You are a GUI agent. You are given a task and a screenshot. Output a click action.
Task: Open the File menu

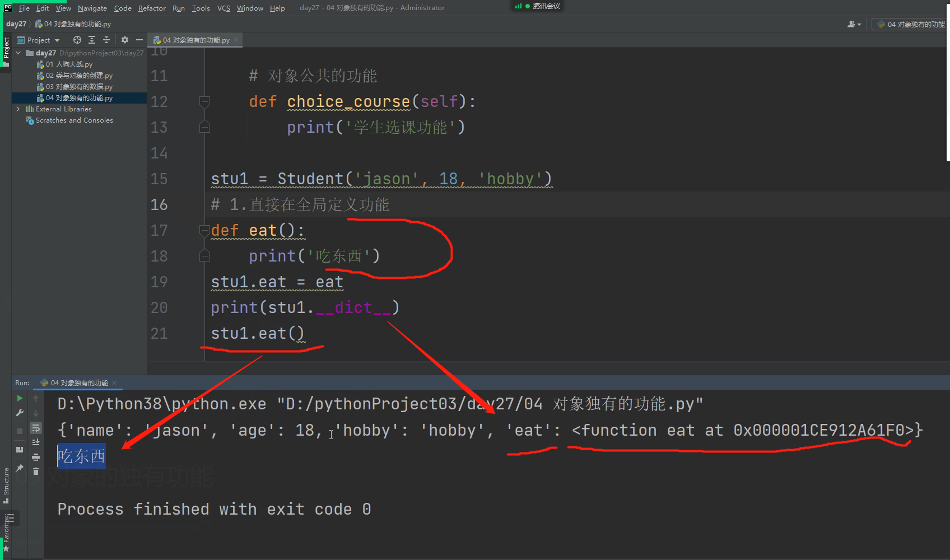[x=24, y=8]
